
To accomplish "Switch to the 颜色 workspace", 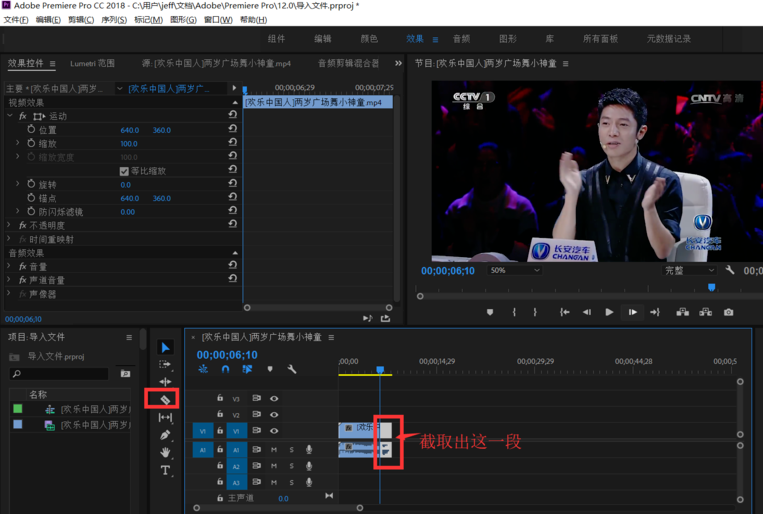I will [x=369, y=39].
